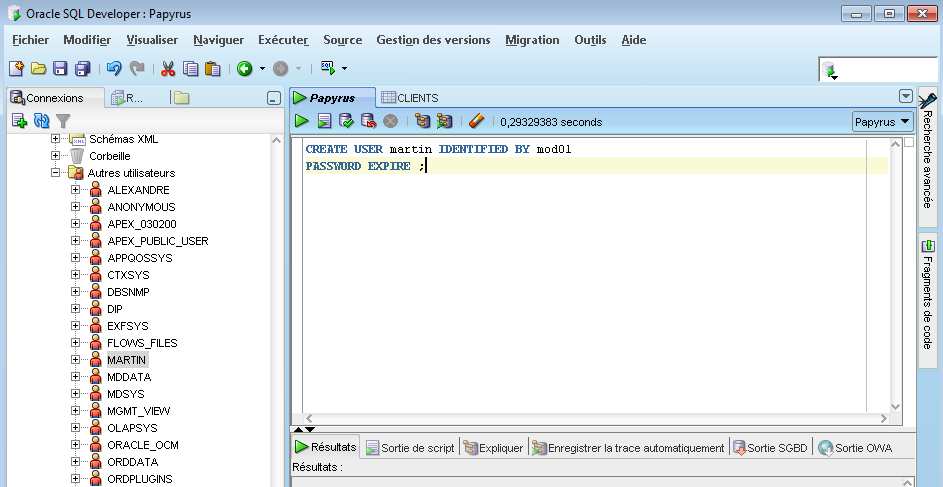Commit changes using the Commit icon
Screen dimensions: 943x487
click(x=346, y=121)
